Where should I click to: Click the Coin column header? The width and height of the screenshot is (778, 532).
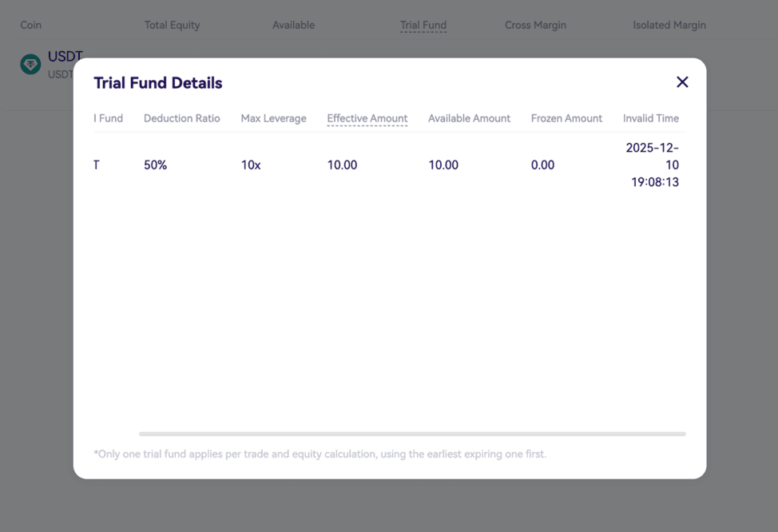[30, 25]
